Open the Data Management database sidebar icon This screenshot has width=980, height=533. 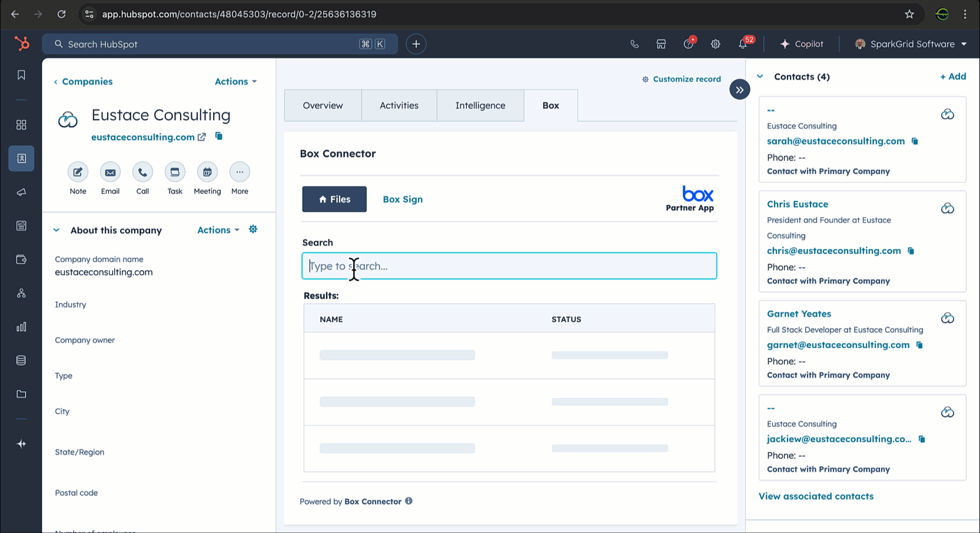click(21, 361)
